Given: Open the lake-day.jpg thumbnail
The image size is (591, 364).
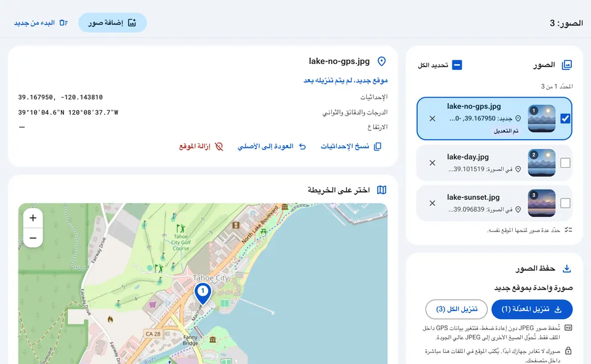Looking at the screenshot, I should 542,163.
